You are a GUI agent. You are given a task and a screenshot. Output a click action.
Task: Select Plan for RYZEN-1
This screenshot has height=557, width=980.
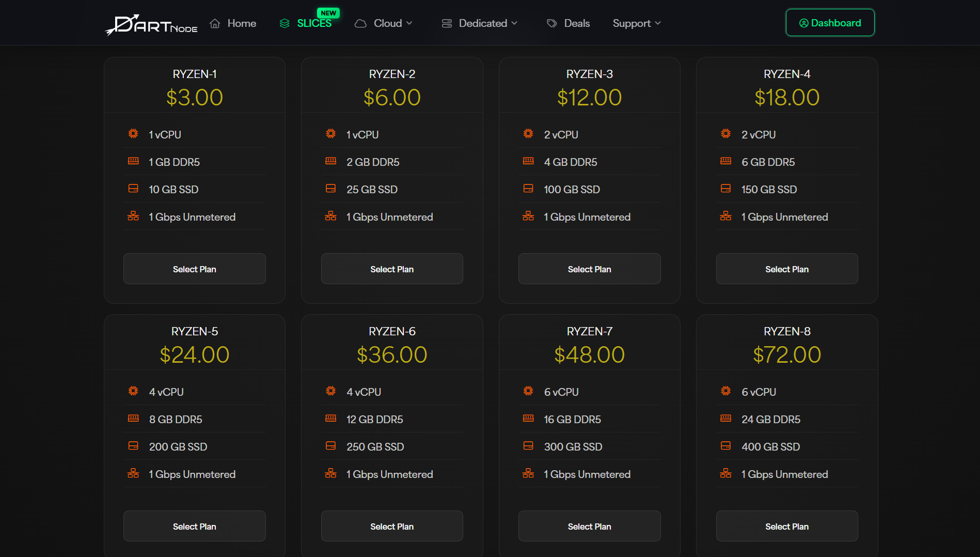(195, 269)
